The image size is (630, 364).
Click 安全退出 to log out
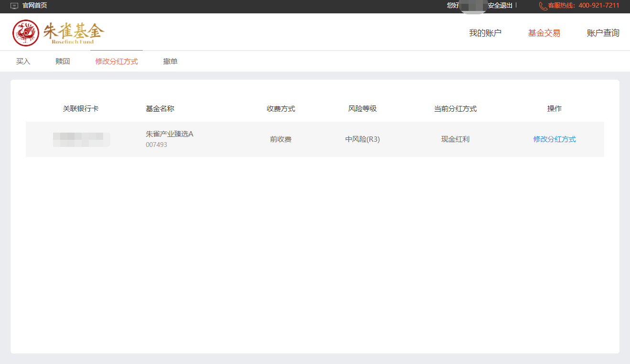click(500, 6)
